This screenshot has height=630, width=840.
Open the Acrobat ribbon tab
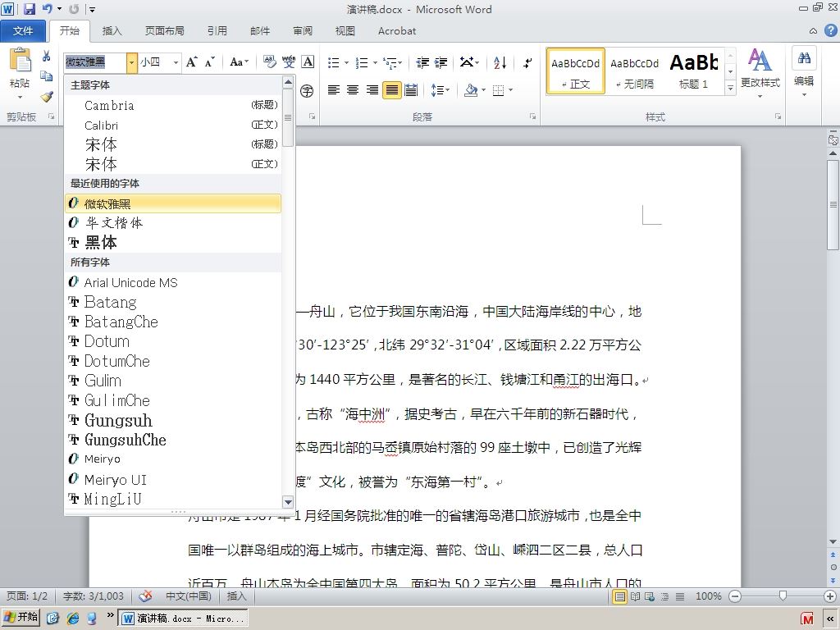[x=397, y=31]
